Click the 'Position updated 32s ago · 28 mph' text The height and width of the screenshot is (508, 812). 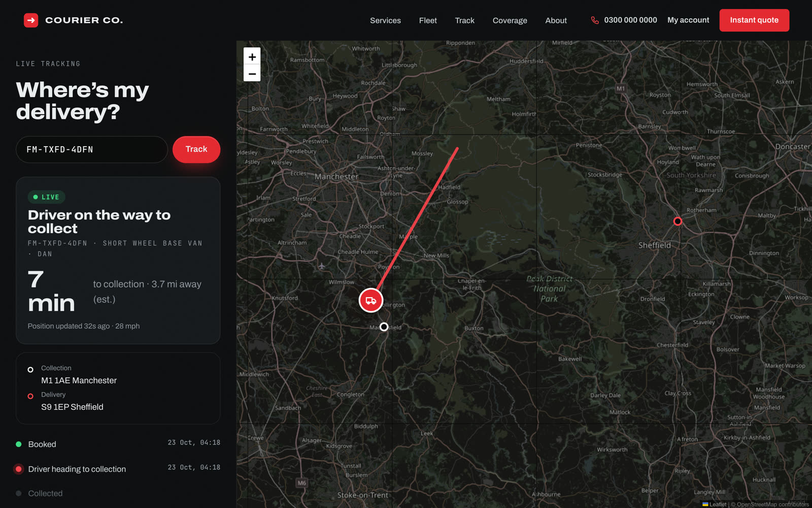coord(84,326)
